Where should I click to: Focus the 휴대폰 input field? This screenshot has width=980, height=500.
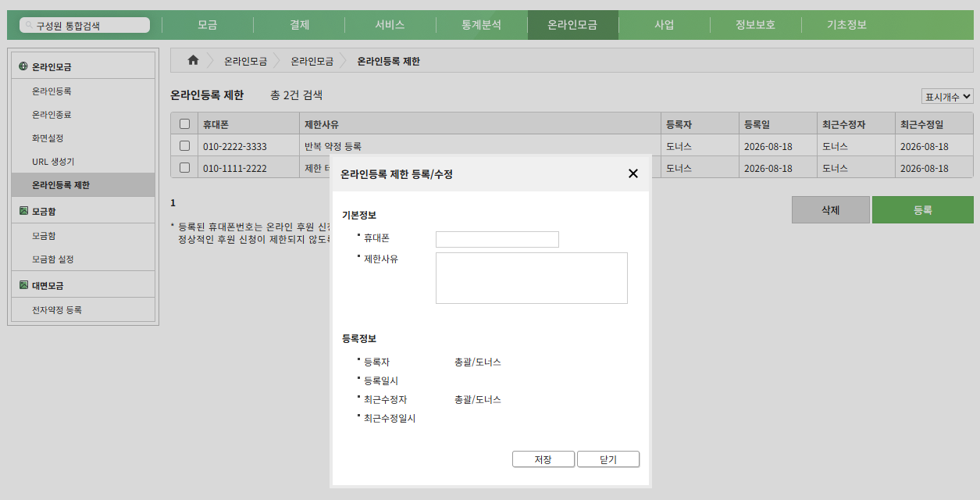[x=497, y=239]
